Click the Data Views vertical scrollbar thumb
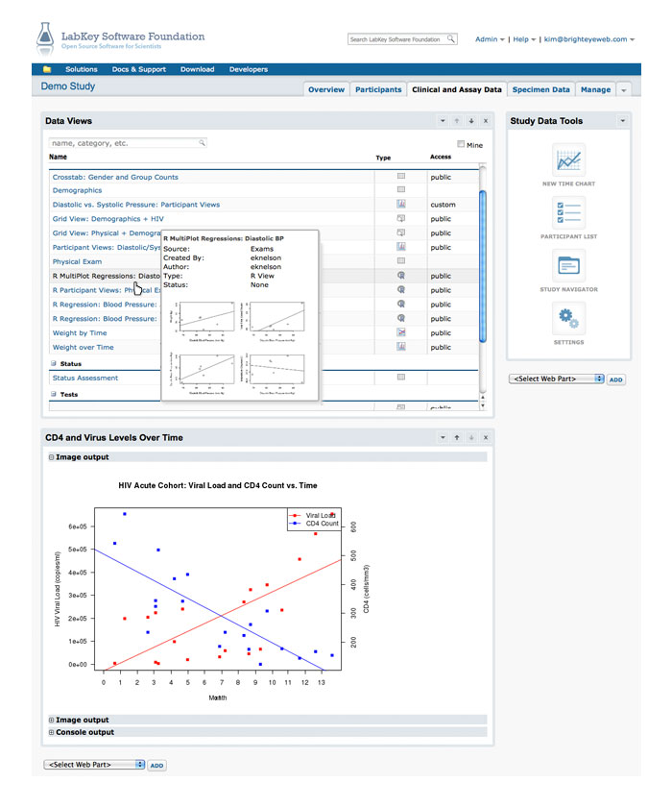 tap(482, 266)
